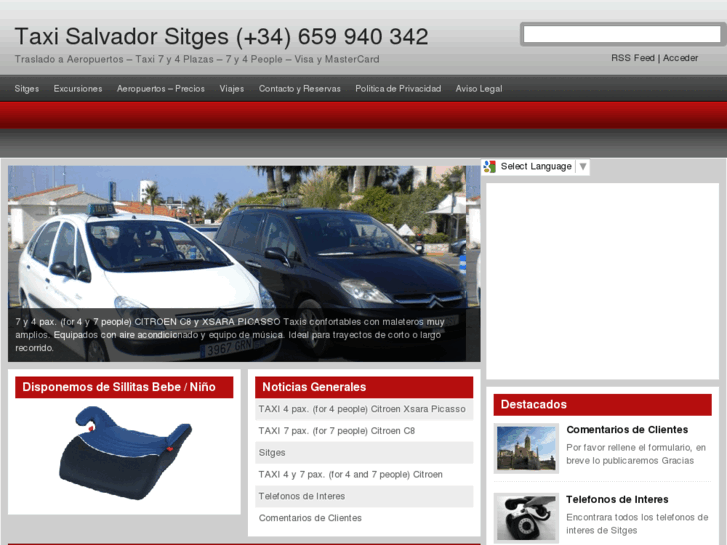
Task: Open Politica de Privacidad page
Action: (x=398, y=89)
